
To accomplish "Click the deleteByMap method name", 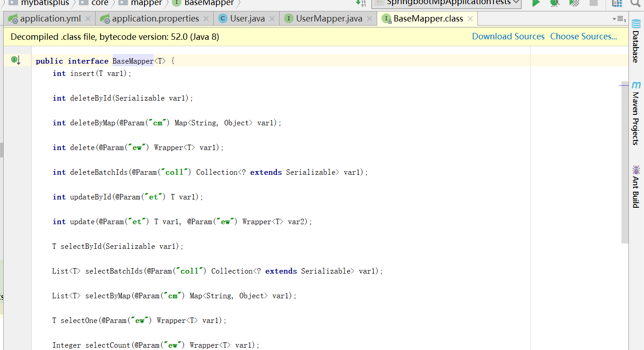I will click(92, 123).
